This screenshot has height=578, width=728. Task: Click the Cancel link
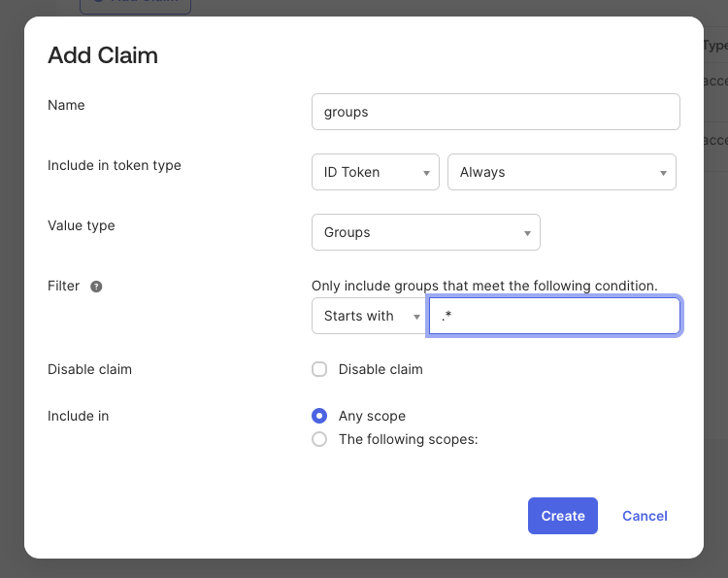tap(645, 516)
